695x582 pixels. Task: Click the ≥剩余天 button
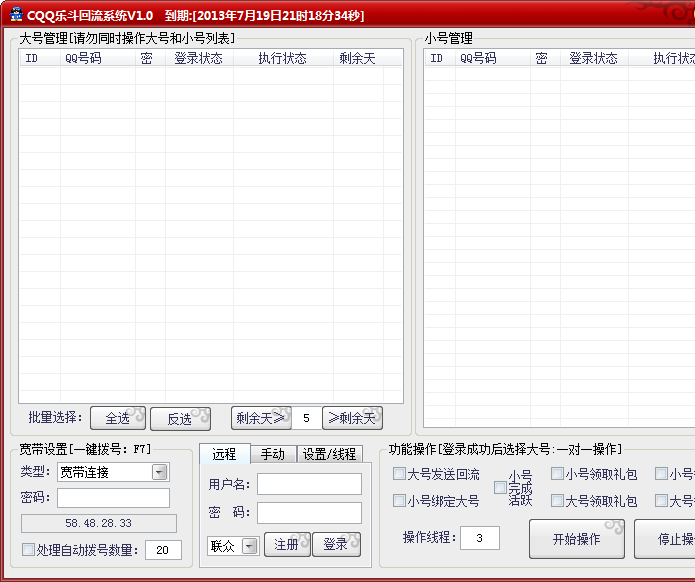(x=352, y=418)
